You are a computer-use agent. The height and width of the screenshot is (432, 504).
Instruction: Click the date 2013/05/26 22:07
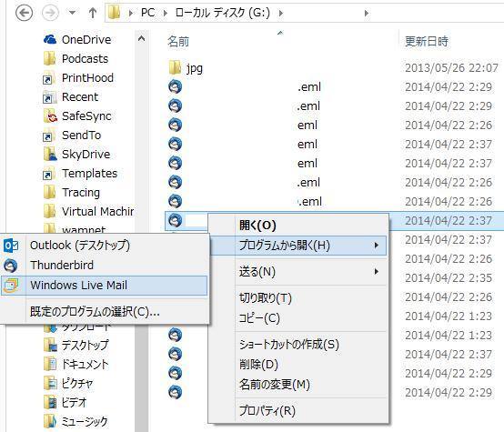coord(451,68)
